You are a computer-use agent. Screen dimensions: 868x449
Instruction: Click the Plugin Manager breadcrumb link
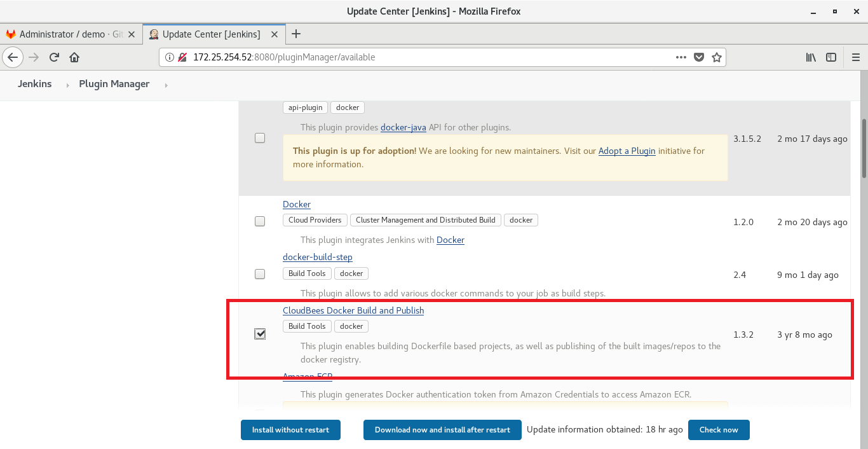tap(114, 84)
